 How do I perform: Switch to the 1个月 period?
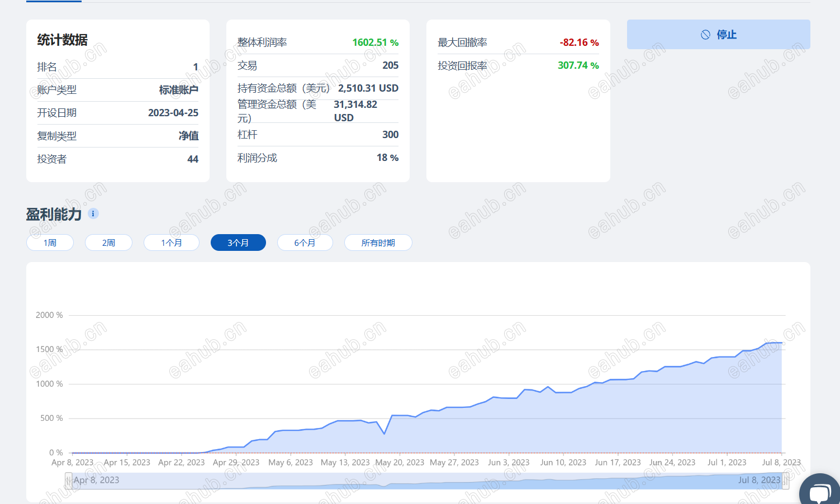(x=172, y=243)
